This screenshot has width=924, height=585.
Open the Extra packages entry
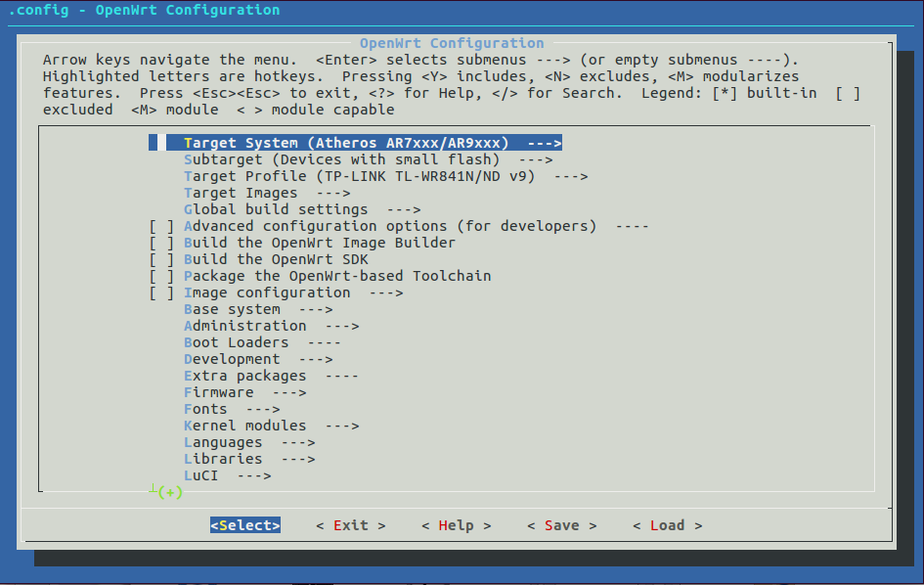[x=271, y=376]
